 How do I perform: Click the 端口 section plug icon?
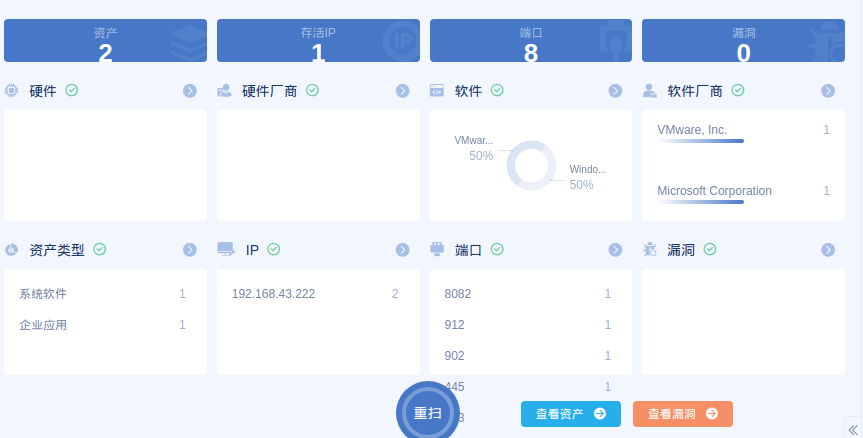coord(437,249)
